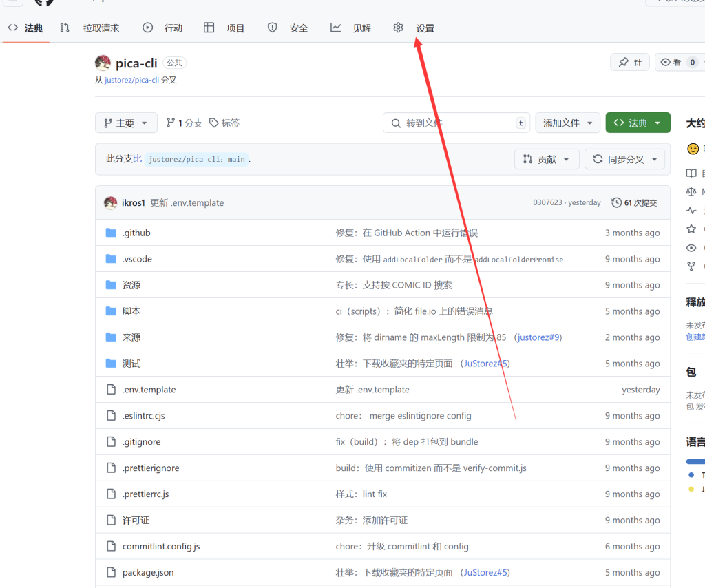Click the 6 months ago timestamp

pos(632,546)
